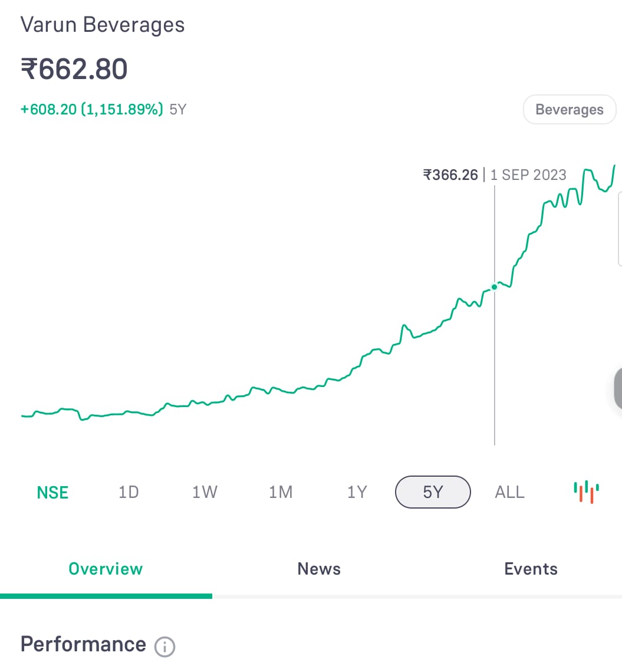Click the Varun Beverages stock title
Viewport: 622px width, 672px height.
[103, 25]
